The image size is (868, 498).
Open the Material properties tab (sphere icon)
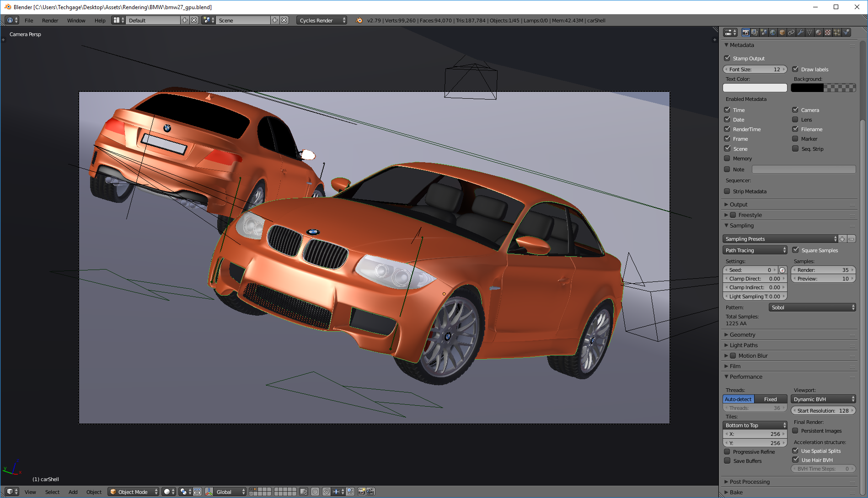pyautogui.click(x=819, y=32)
